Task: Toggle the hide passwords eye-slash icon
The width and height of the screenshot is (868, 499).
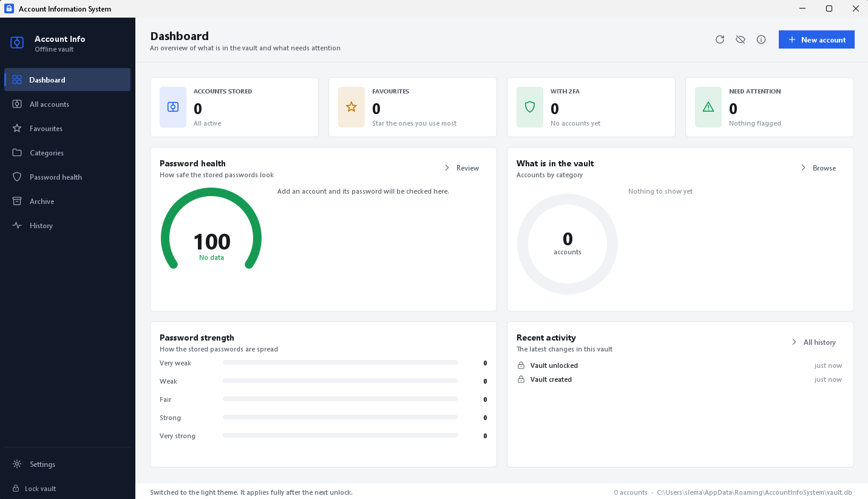Action: (x=741, y=39)
